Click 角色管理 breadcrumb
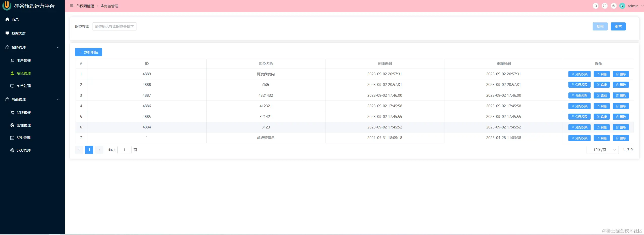This screenshot has height=235, width=644. tap(109, 6)
